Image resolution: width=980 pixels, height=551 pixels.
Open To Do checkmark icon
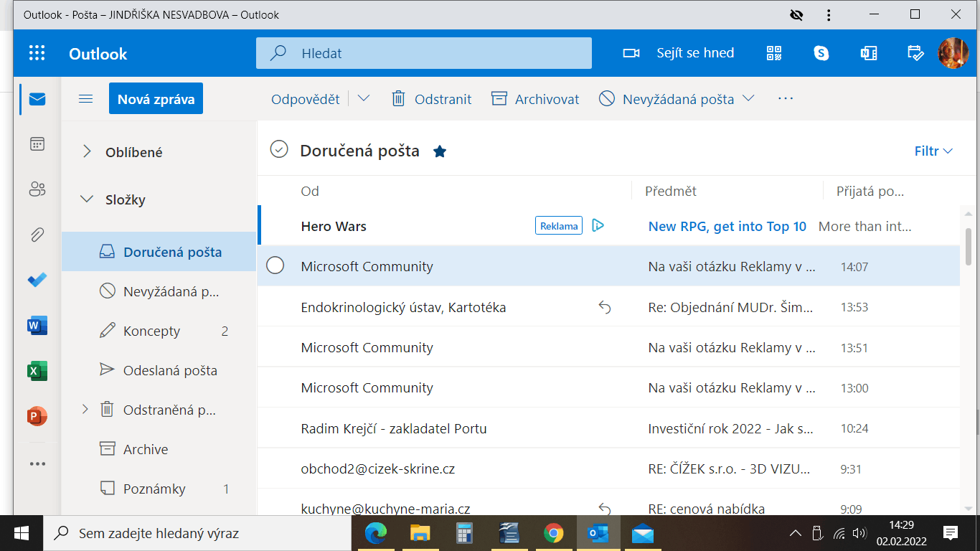pos(37,280)
